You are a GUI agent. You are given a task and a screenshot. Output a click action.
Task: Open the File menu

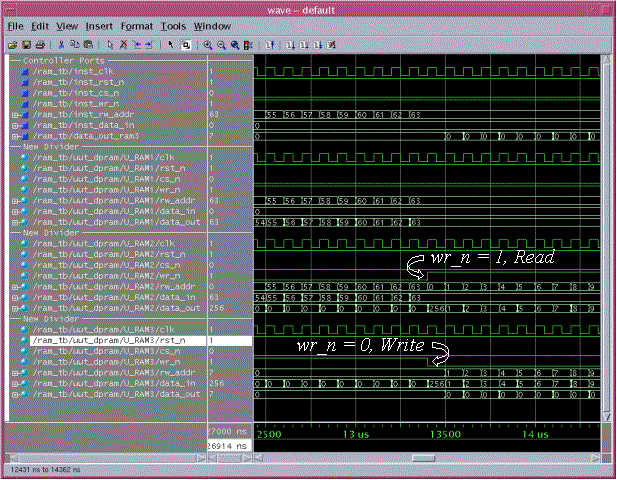pyautogui.click(x=16, y=25)
